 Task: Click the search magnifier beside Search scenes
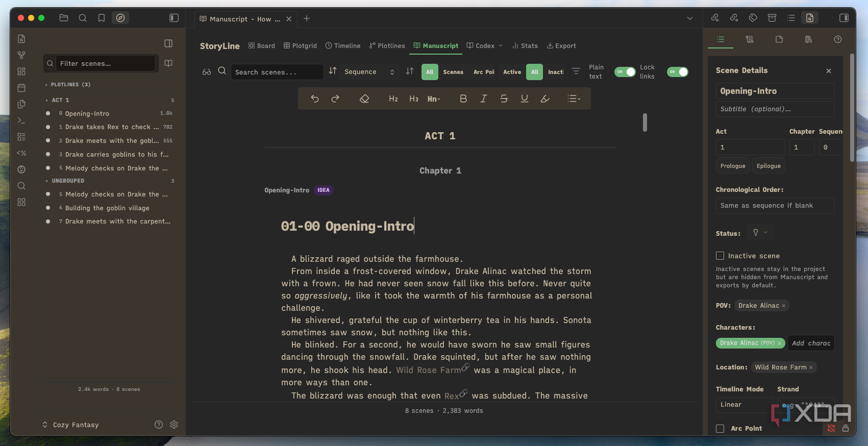(x=222, y=71)
